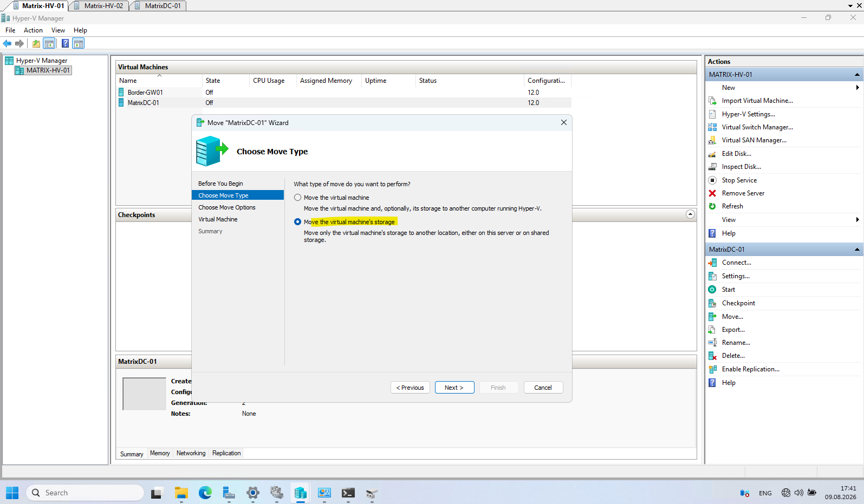Image resolution: width=864 pixels, height=504 pixels.
Task: Open the File menu
Action: [x=10, y=30]
